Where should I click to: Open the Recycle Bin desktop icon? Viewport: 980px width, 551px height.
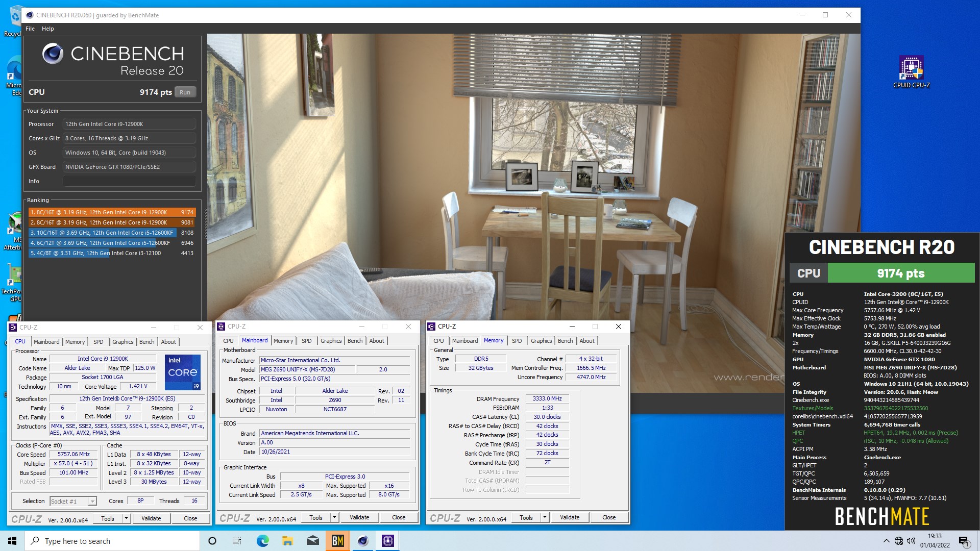(x=12, y=21)
